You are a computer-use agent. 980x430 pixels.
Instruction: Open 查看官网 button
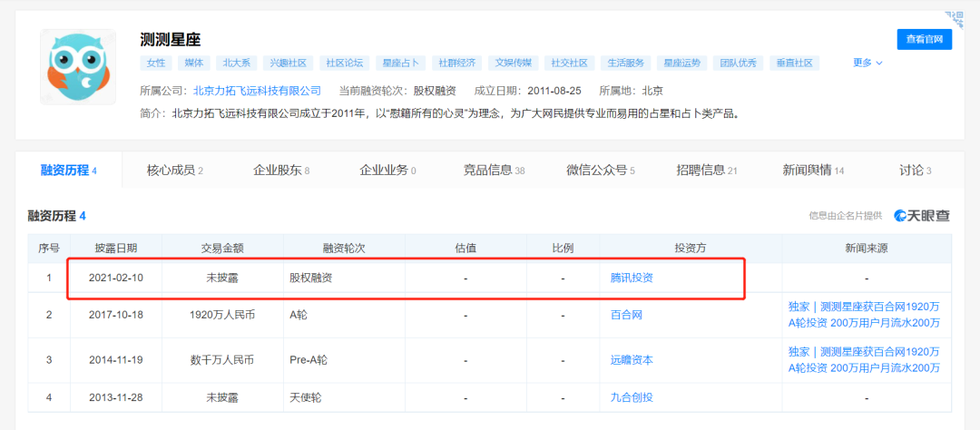925,39
